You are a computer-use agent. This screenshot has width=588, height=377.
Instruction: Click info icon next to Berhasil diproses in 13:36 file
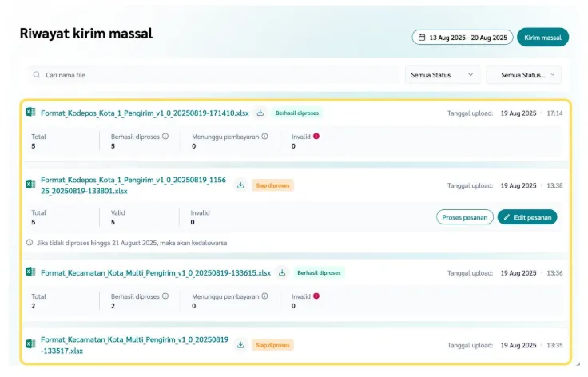pyautogui.click(x=165, y=296)
